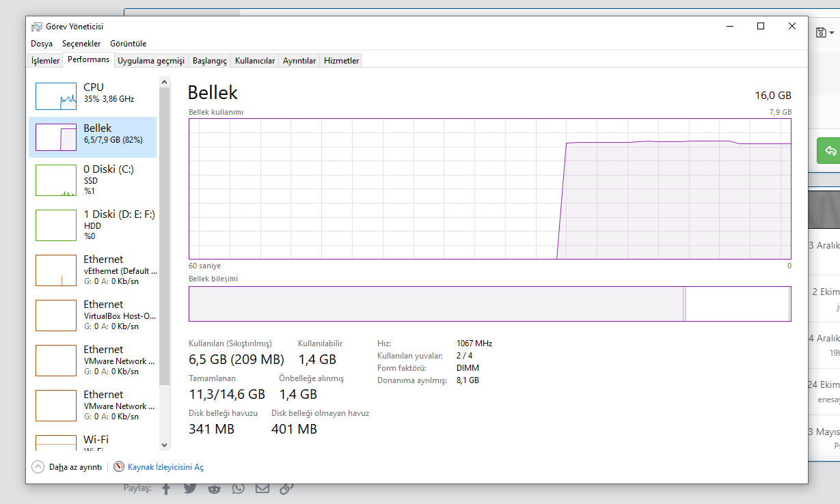Click the 1067 MHz speed value
Viewport: 840px width, 504px height.
click(474, 344)
